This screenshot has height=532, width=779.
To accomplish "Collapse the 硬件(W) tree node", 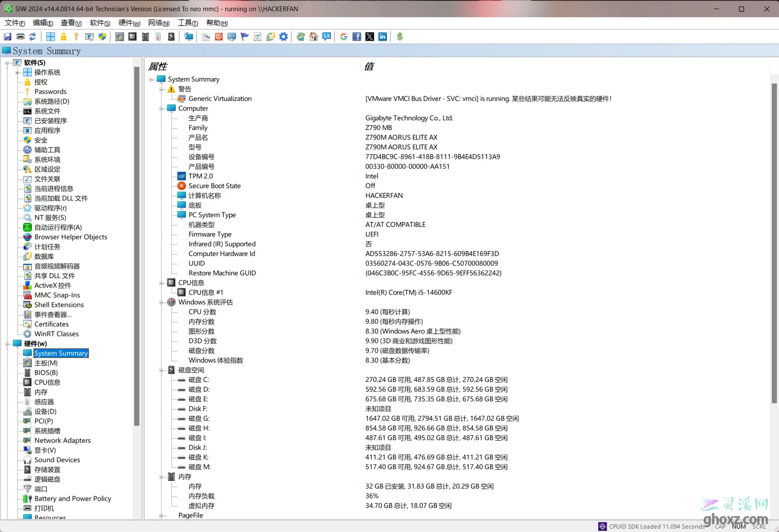I will 7,344.
